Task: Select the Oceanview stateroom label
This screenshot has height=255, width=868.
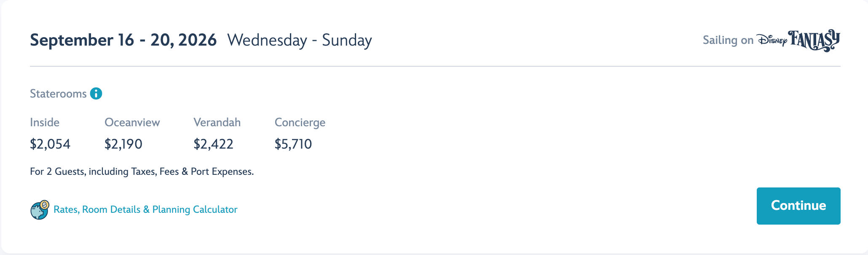Action: click(x=132, y=122)
